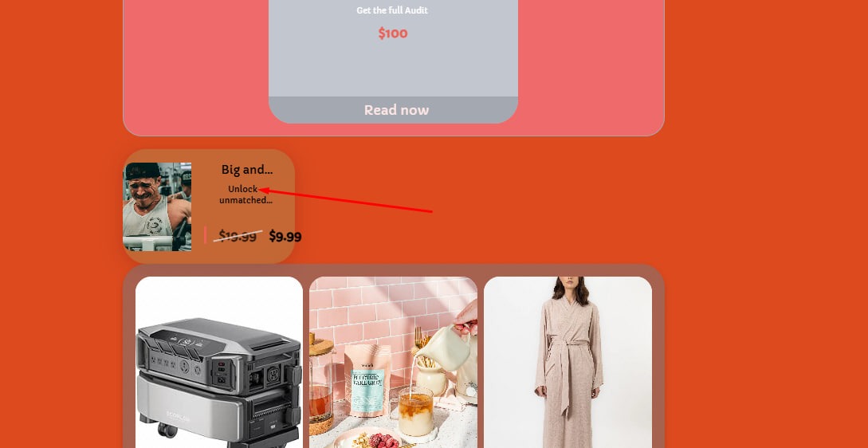Click the glass of iced tea
This screenshot has width=868, height=448.
tap(416, 412)
